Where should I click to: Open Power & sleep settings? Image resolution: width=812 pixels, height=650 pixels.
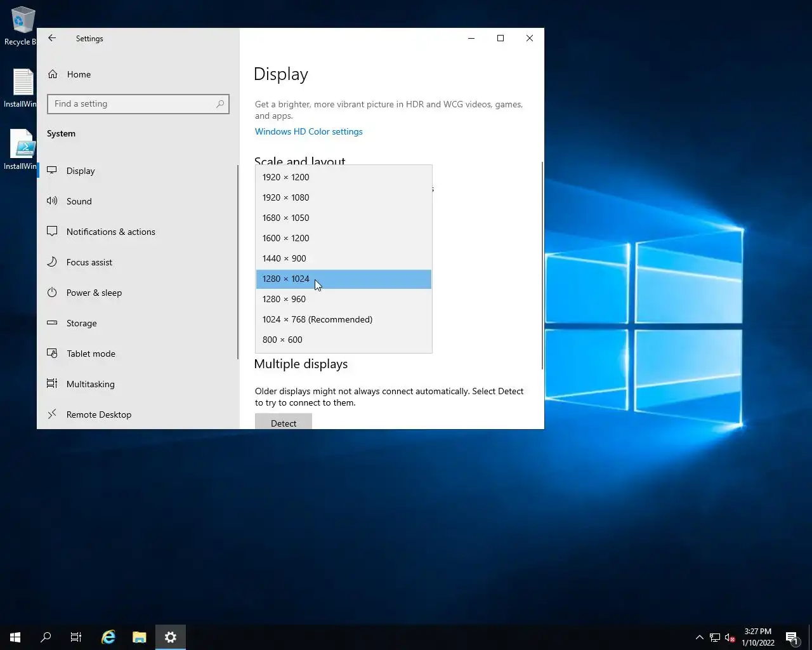pos(138,293)
